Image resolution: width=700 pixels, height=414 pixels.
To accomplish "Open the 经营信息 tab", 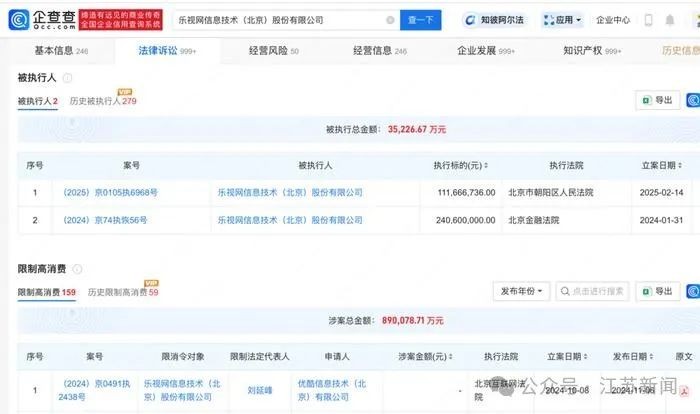I will tap(380, 51).
